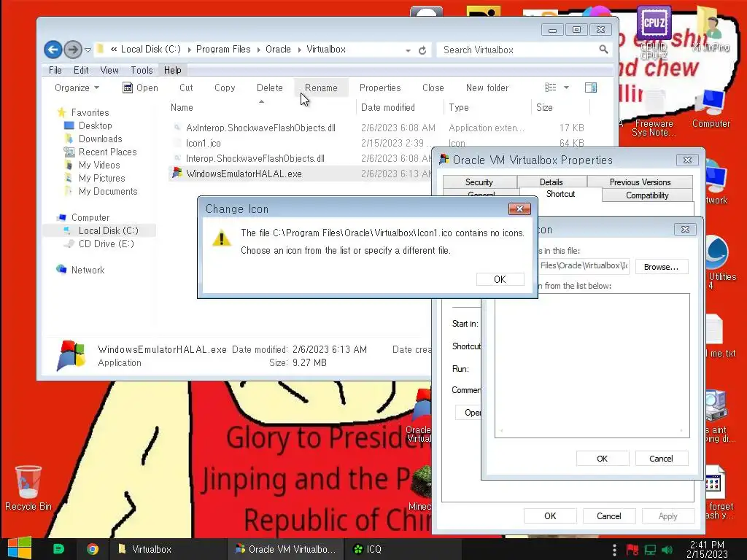This screenshot has height=560, width=747.
Task: Switch to Previous Versions tab
Action: [640, 182]
